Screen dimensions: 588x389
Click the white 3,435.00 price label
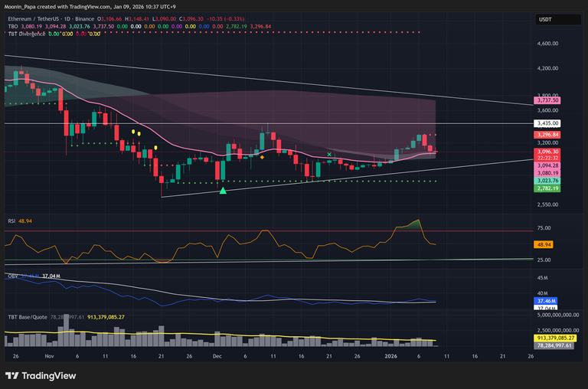click(x=549, y=123)
